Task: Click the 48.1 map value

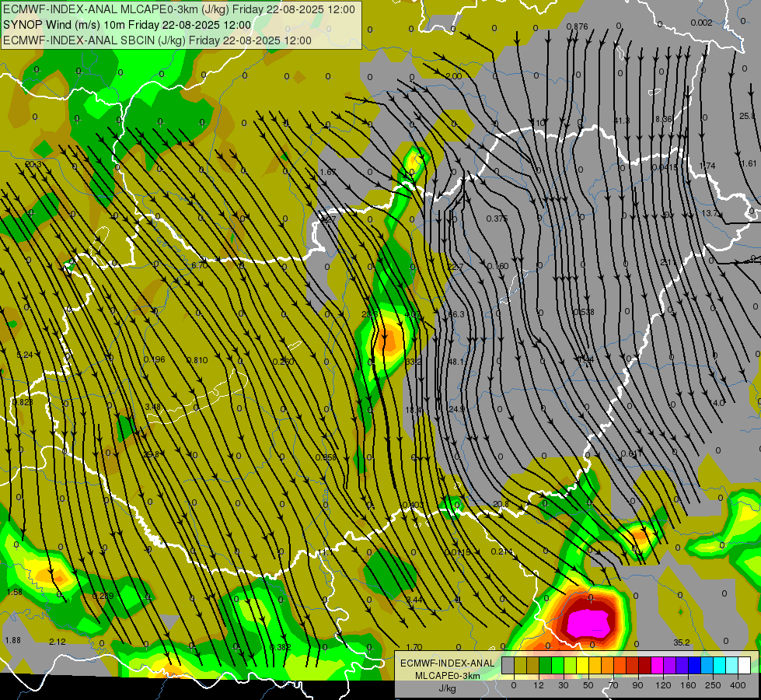Action: (x=456, y=362)
